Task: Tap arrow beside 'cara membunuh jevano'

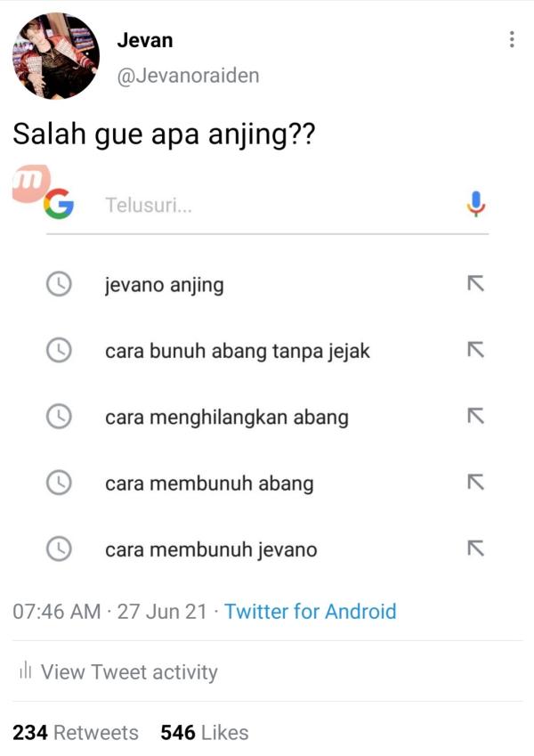Action: (x=475, y=549)
